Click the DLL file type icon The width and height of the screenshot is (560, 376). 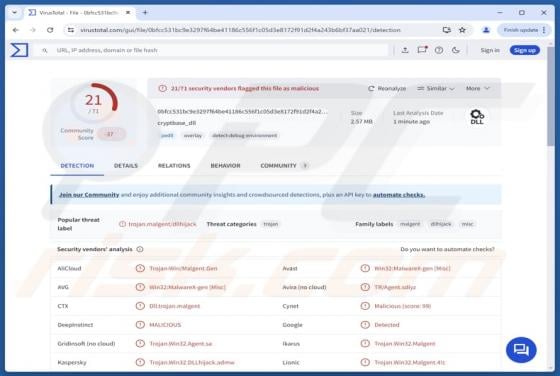(x=477, y=117)
